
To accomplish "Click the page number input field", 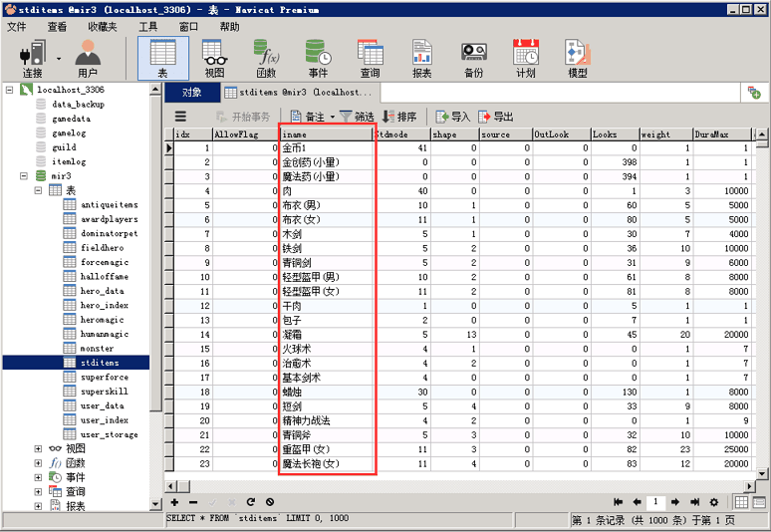I will point(656,502).
